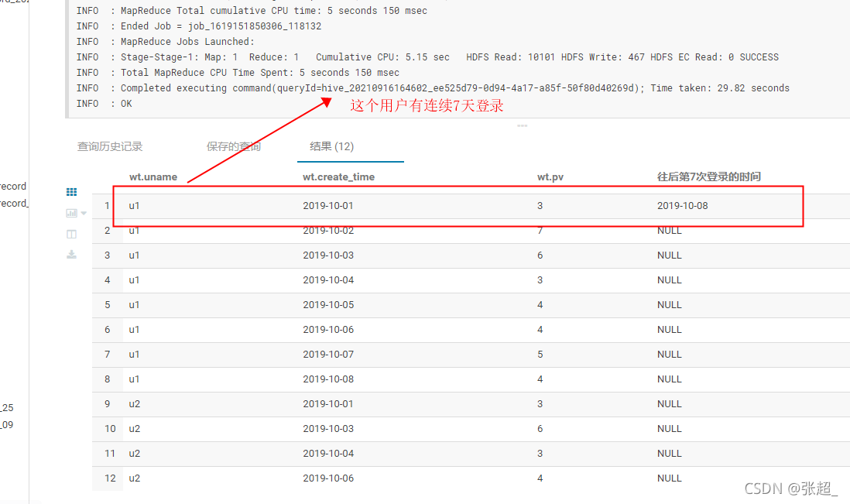Click row number 4
The height and width of the screenshot is (504, 850).
click(108, 280)
